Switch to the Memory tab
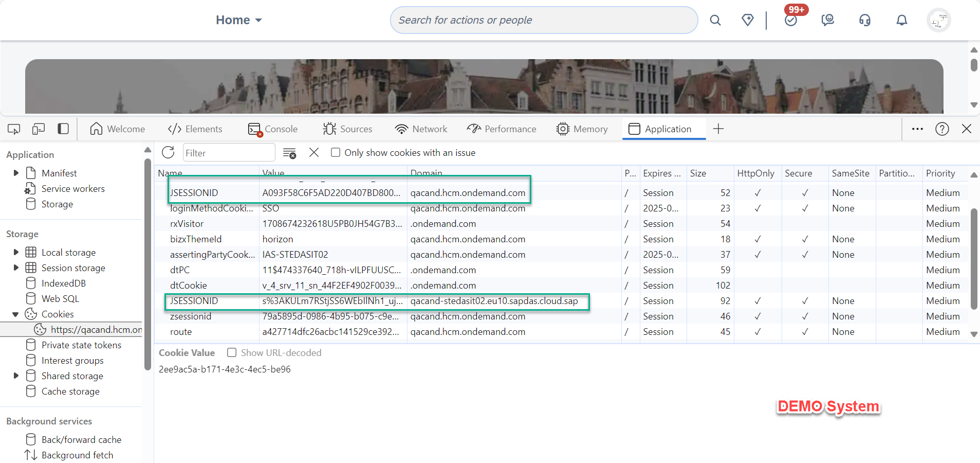This screenshot has width=980, height=463. (x=582, y=129)
